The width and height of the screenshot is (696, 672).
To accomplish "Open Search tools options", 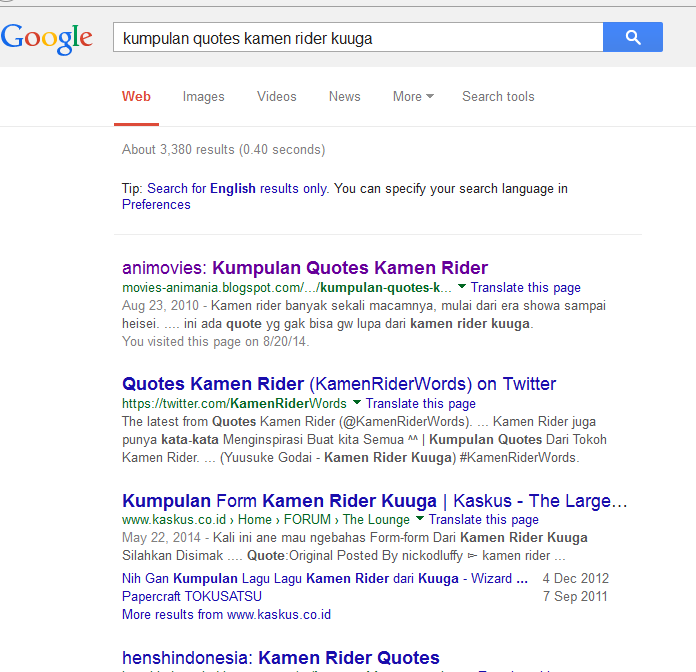I will pos(498,97).
